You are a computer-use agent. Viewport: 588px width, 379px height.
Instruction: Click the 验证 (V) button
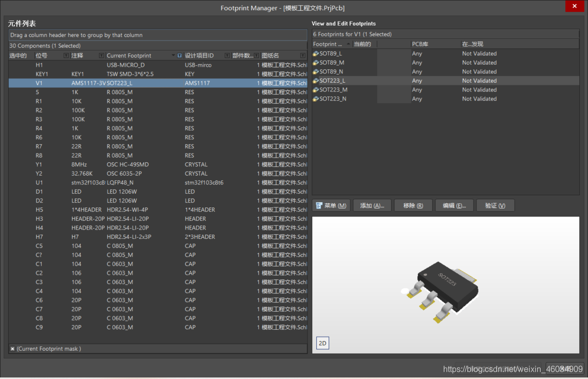point(495,205)
